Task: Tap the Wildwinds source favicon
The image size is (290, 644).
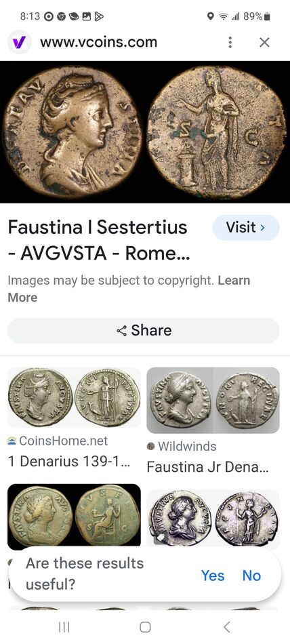Action: 150,447
